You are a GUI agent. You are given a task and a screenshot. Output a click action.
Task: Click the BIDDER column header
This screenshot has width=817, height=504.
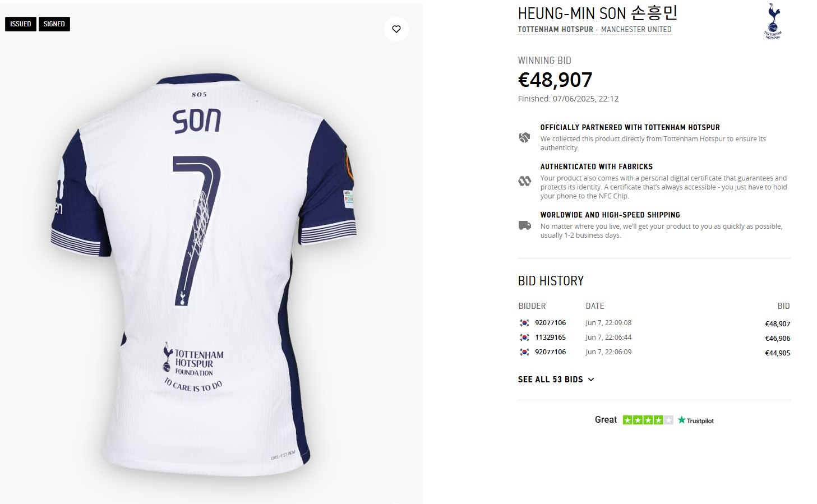tap(532, 306)
